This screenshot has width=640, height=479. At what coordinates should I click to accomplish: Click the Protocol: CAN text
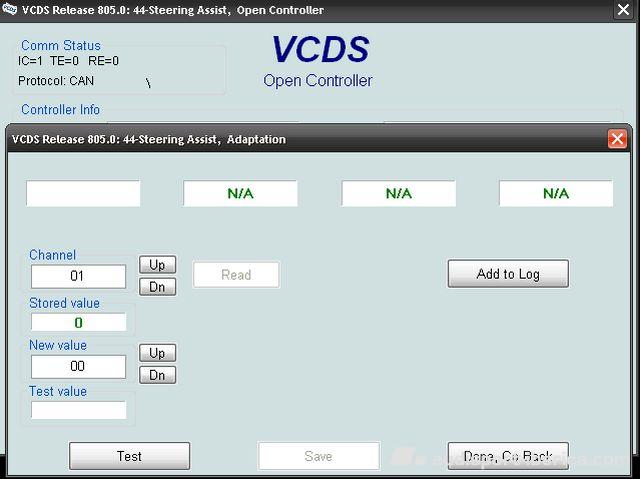(x=56, y=81)
